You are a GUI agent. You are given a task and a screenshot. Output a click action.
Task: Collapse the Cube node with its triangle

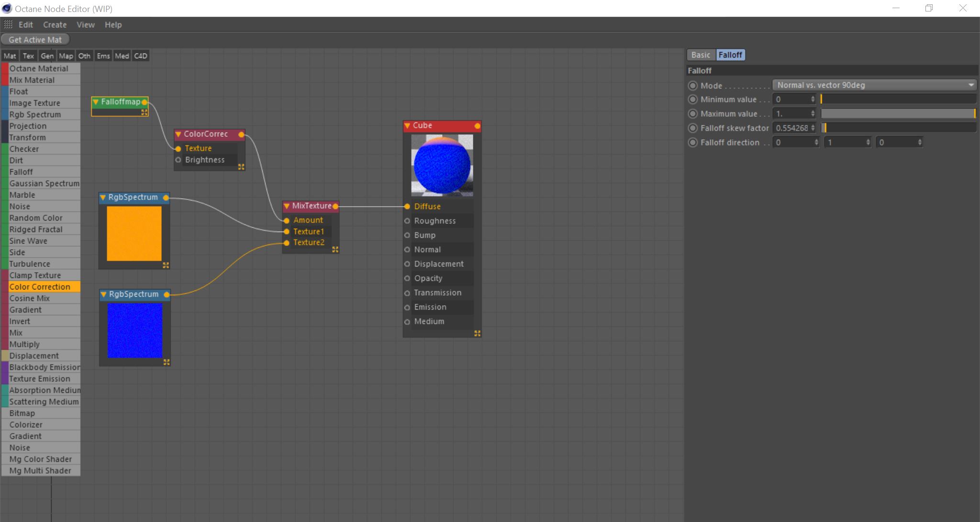tap(407, 126)
